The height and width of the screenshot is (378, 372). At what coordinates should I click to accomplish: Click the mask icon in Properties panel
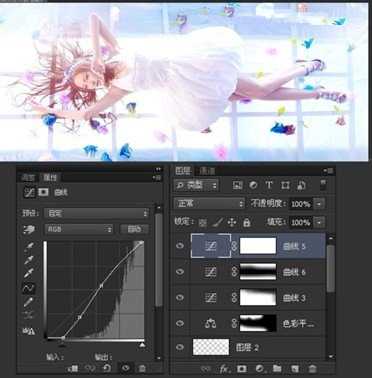(x=43, y=192)
